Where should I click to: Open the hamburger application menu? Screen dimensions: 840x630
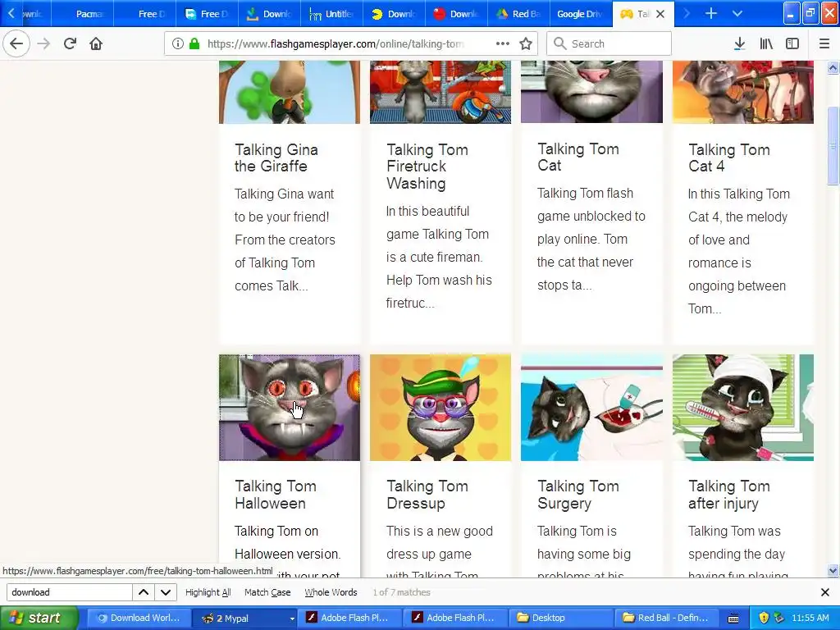click(x=824, y=44)
